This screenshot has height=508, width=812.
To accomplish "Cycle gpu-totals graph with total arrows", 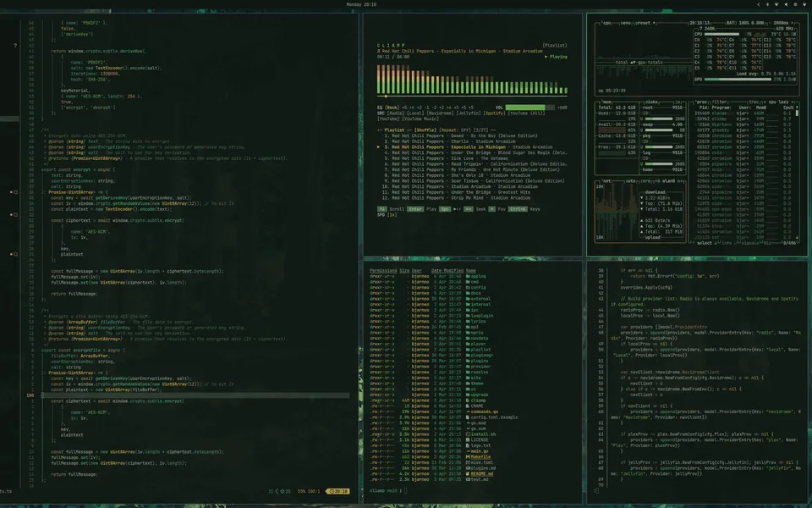I will click(x=632, y=62).
